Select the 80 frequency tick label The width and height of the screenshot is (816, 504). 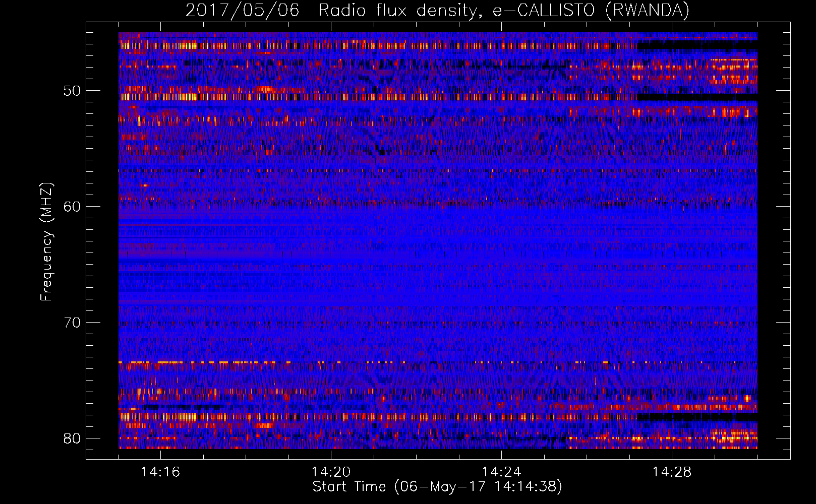[72, 438]
